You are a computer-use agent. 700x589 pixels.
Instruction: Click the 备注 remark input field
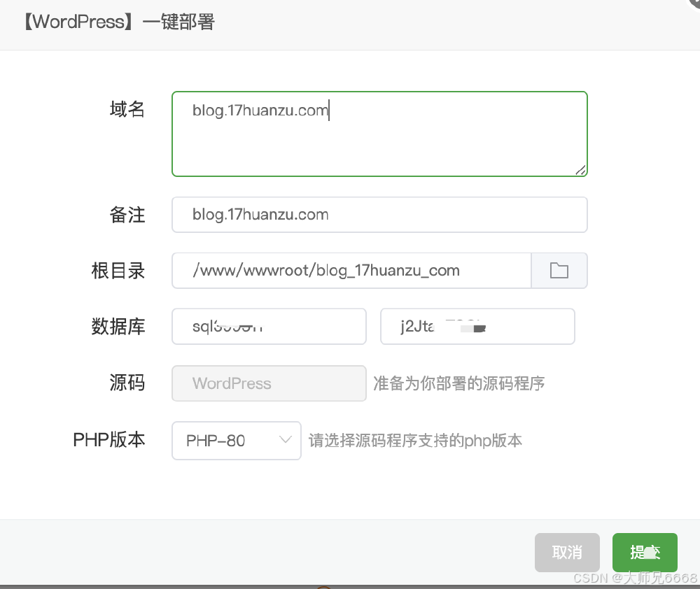(x=379, y=215)
